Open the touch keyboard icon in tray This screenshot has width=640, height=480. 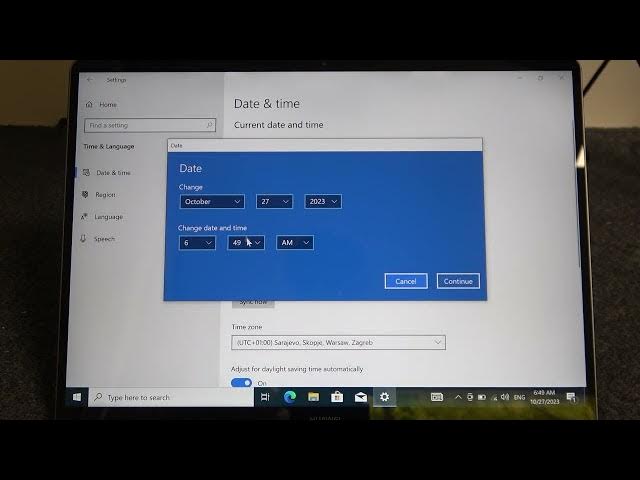pos(437,397)
